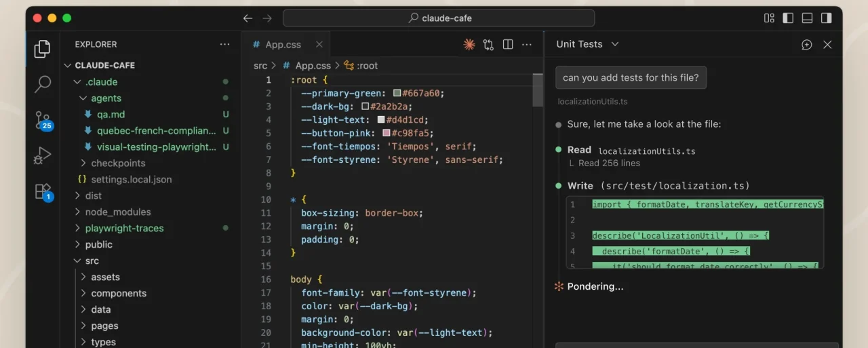Image resolution: width=868 pixels, height=348 pixels.
Task: Go back using the navigation arrow
Action: pos(248,18)
